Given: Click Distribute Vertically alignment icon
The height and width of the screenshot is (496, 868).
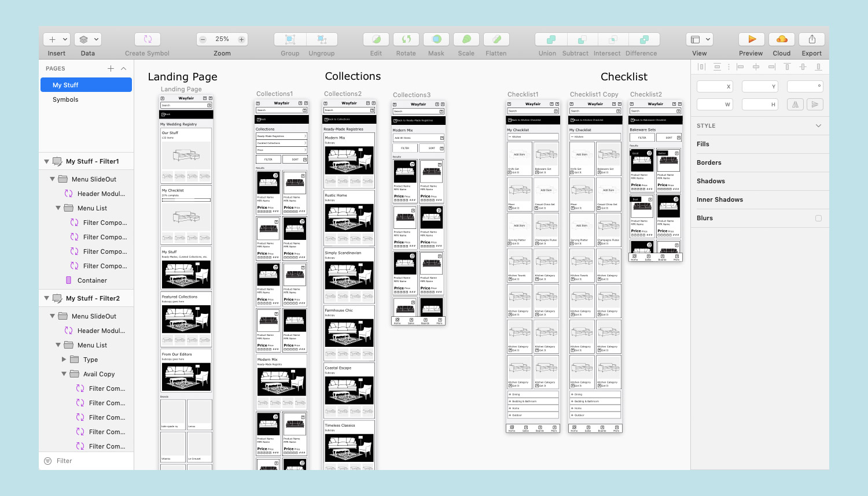Looking at the screenshot, I should [x=717, y=67].
